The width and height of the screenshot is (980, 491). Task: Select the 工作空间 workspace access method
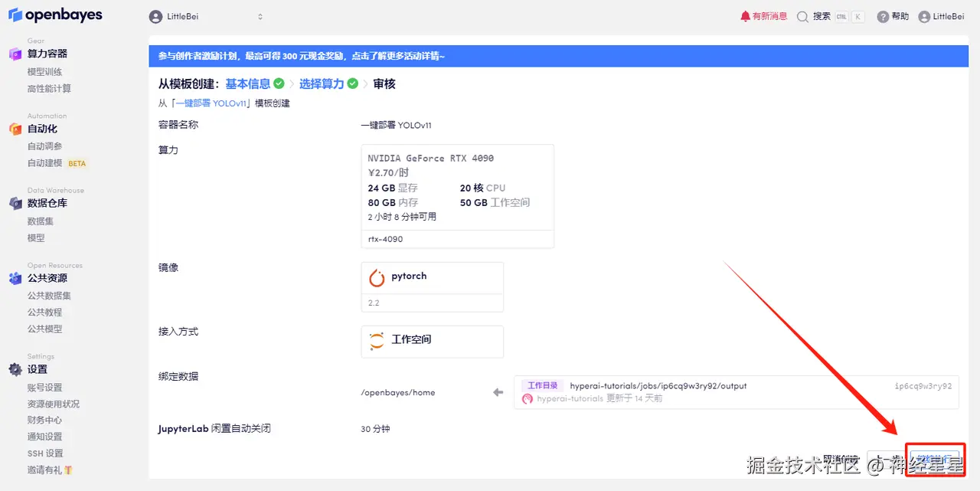pos(432,341)
